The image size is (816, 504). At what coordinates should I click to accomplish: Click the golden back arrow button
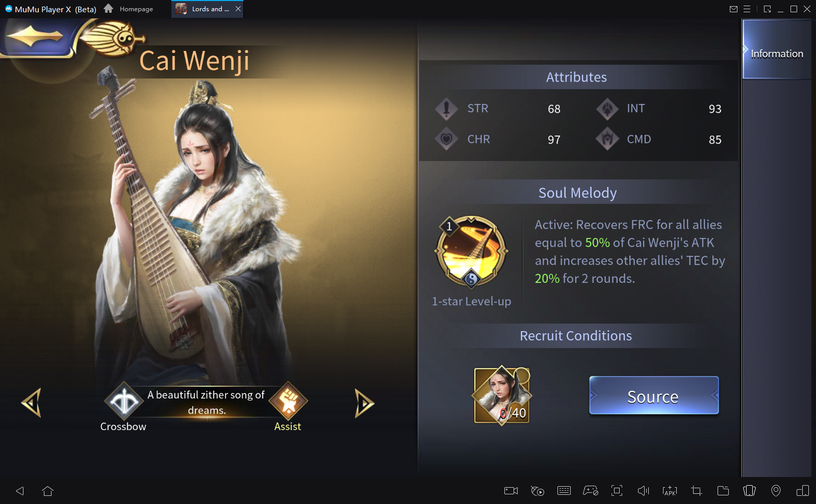pos(34,37)
